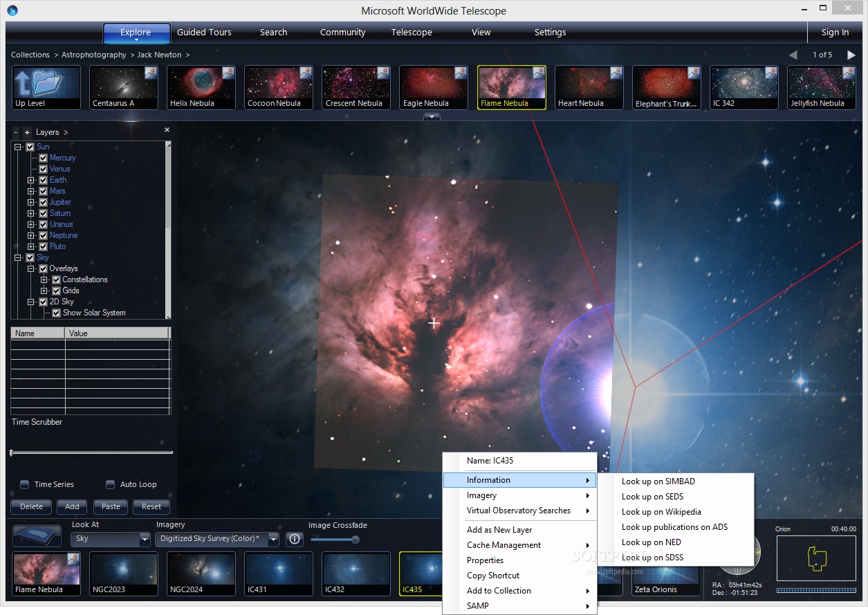This screenshot has width=868, height=615.
Task: Click the Reset button
Action: tap(151, 506)
